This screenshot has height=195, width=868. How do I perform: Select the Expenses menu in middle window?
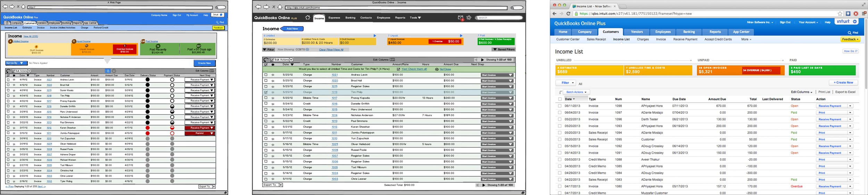pos(334,18)
